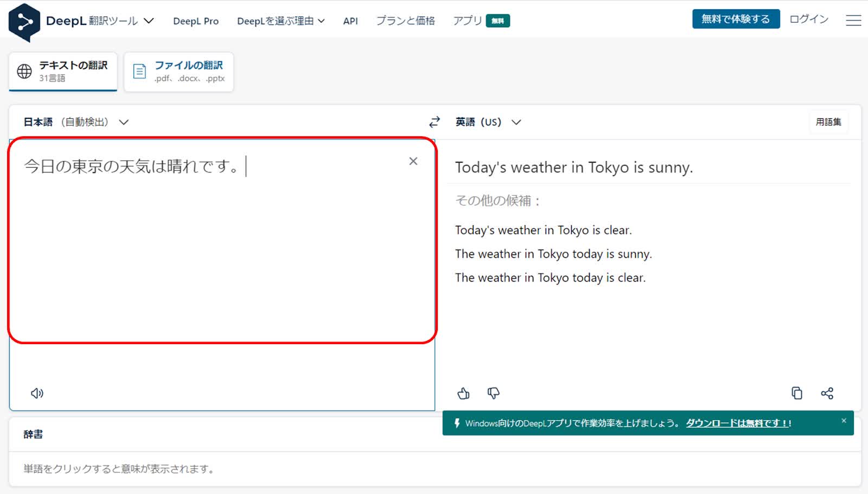The image size is (868, 494).
Task: Click ダウンロードは無料です download link
Action: pos(738,423)
